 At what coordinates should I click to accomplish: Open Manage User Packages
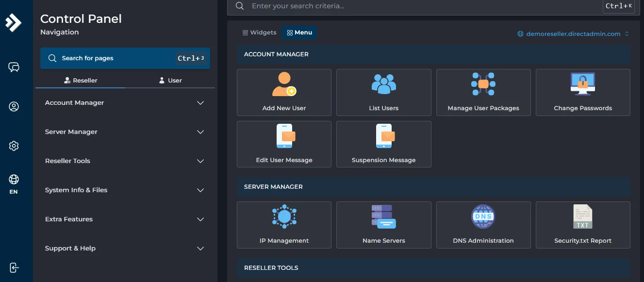(x=483, y=92)
